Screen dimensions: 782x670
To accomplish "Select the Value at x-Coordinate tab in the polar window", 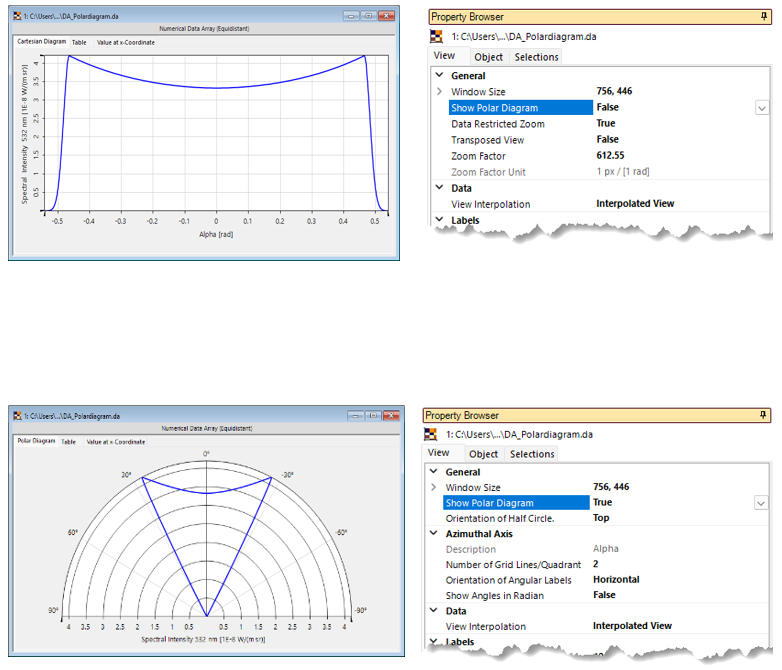I will pyautogui.click(x=115, y=441).
